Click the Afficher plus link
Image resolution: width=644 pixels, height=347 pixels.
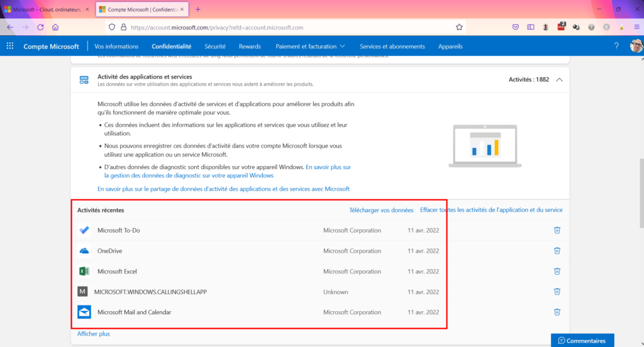94,333
